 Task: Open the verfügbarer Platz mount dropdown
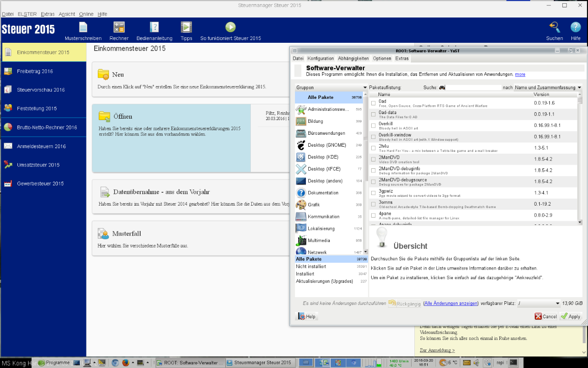[539, 304]
